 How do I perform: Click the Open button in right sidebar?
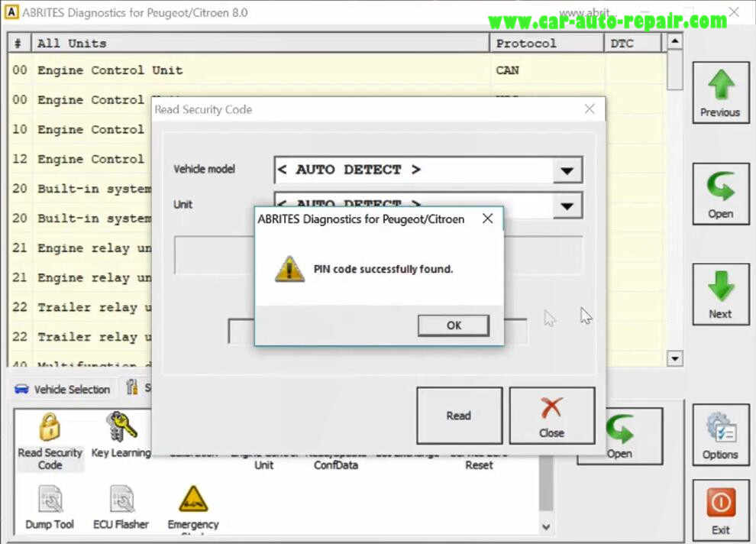coord(721,194)
